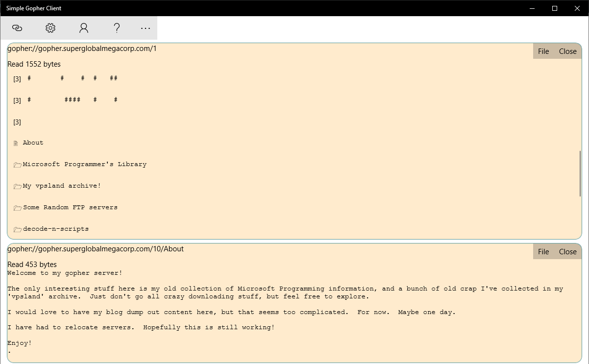Image resolution: width=589 pixels, height=364 pixels.
Task: Click the user profile icon
Action: [x=84, y=28]
